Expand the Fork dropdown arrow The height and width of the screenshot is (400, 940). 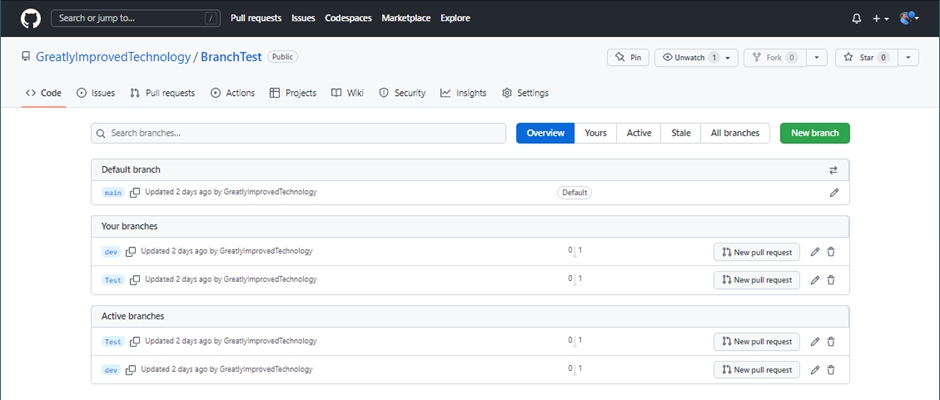(x=817, y=58)
